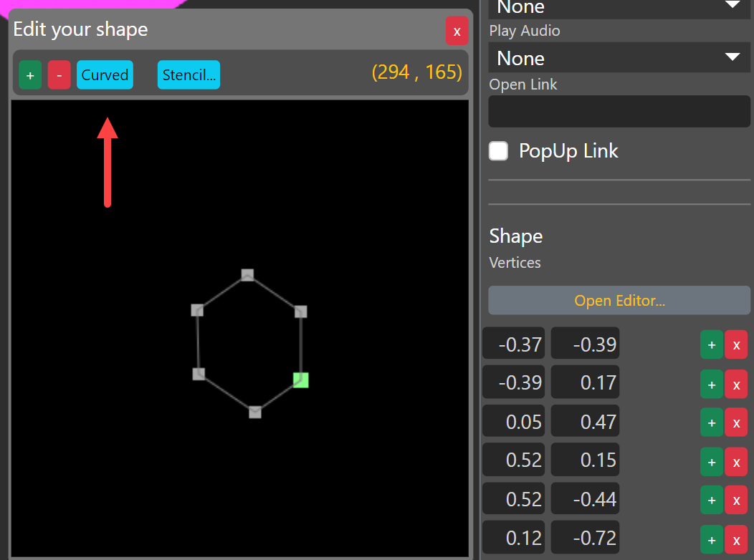Screen dimensions: 754x560
Task: Add vertex after the -0.39, 0.17 row
Action: pos(711,384)
